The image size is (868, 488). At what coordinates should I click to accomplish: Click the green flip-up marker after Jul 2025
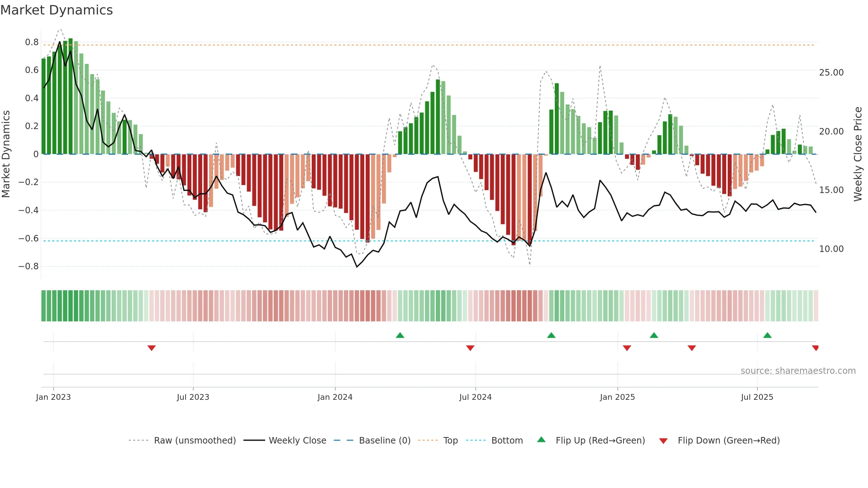pyautogui.click(x=767, y=335)
